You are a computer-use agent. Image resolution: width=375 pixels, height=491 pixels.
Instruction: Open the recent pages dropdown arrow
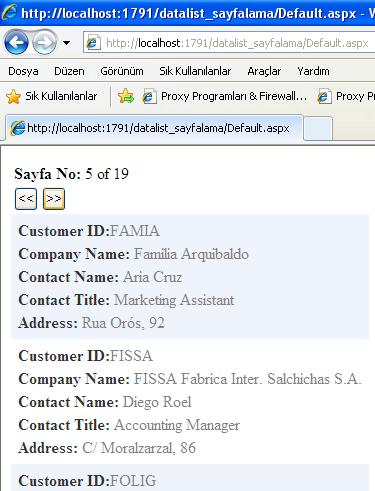tap(66, 43)
